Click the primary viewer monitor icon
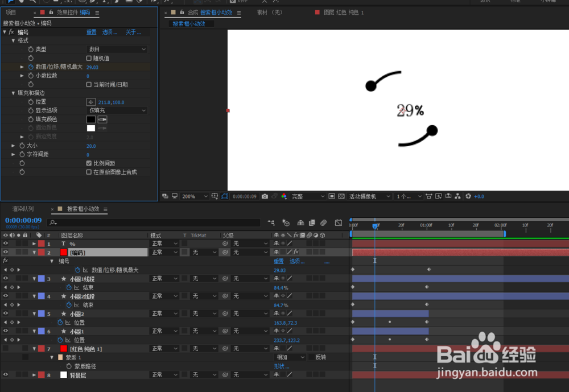 click(175, 196)
